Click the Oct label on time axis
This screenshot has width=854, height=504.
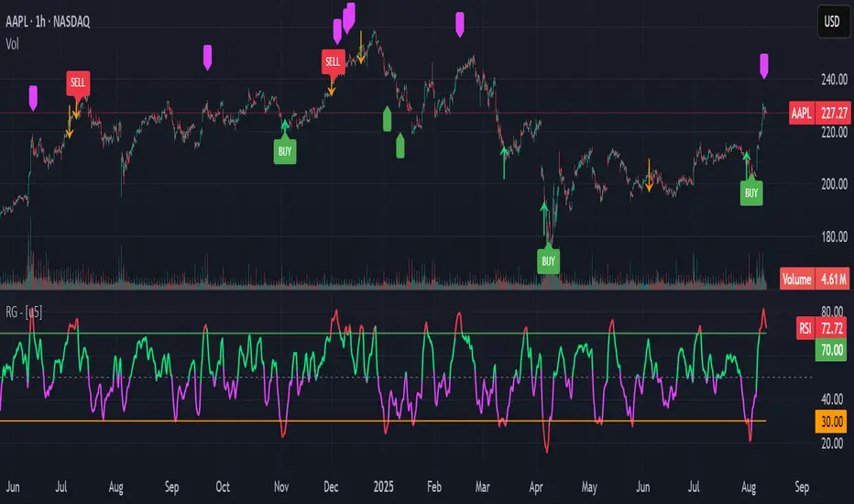coord(223,487)
